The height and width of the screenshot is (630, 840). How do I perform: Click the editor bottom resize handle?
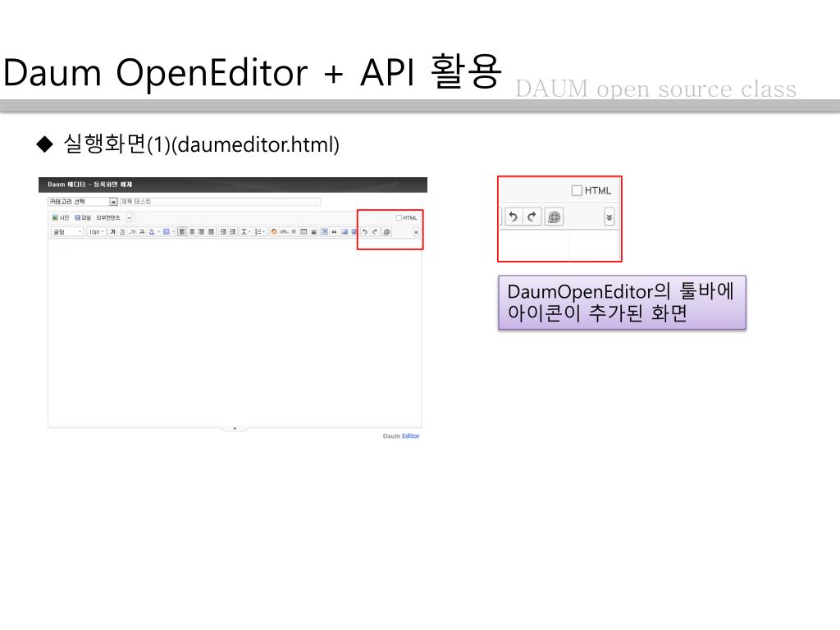click(x=235, y=428)
